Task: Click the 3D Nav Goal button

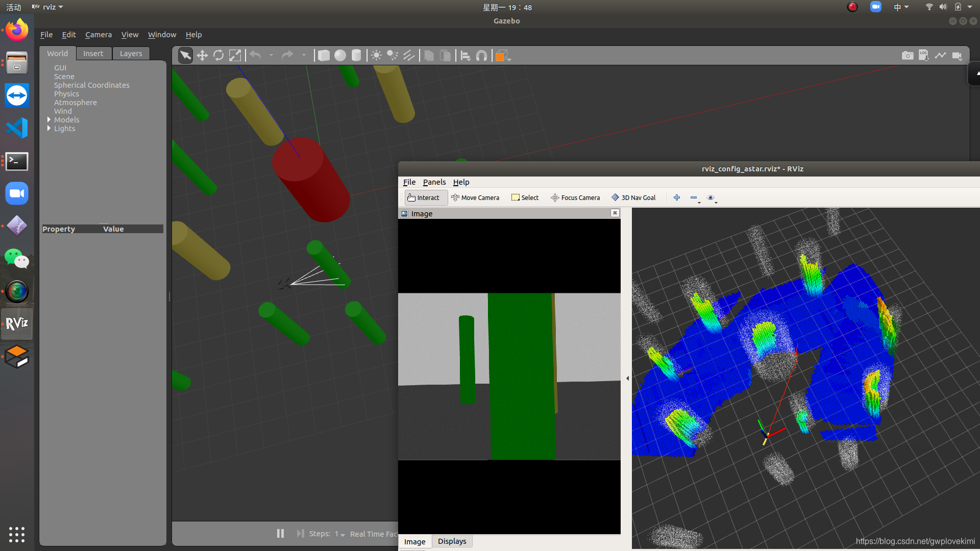Action: click(633, 197)
